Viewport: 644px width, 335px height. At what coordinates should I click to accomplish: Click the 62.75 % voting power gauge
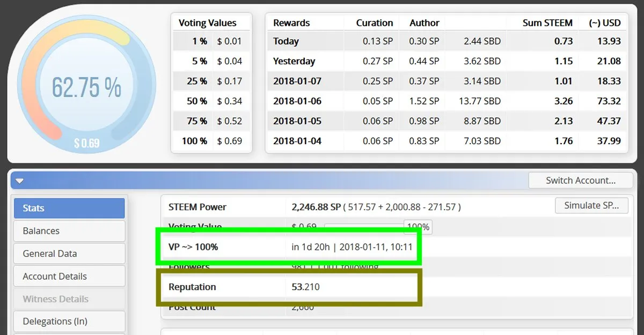86,86
